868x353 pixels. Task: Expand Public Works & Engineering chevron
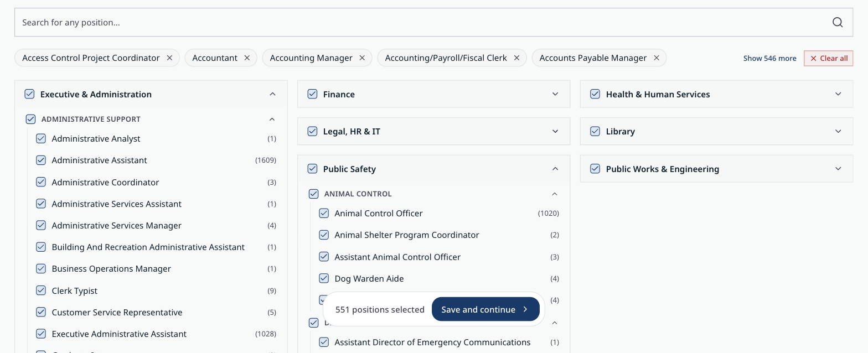838,169
